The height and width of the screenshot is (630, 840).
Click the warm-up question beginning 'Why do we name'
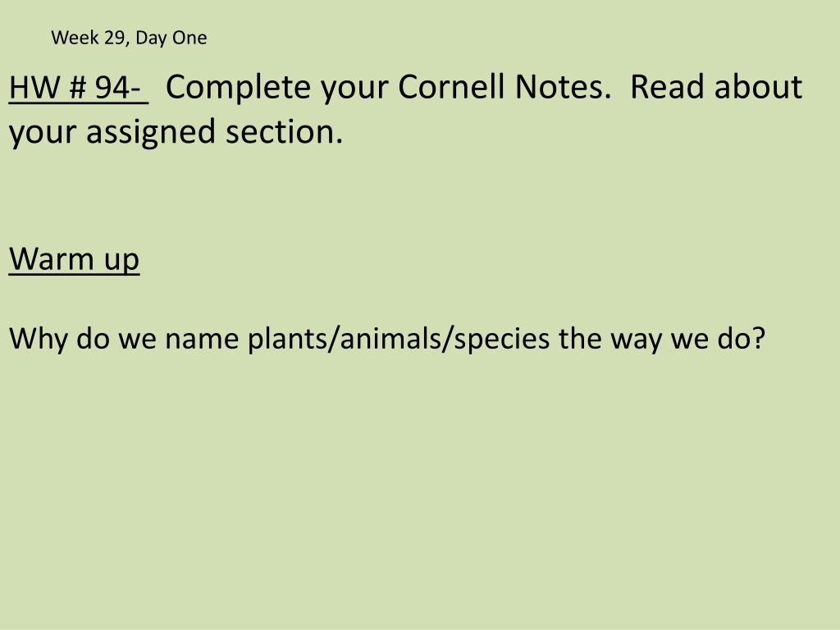pyautogui.click(x=387, y=340)
